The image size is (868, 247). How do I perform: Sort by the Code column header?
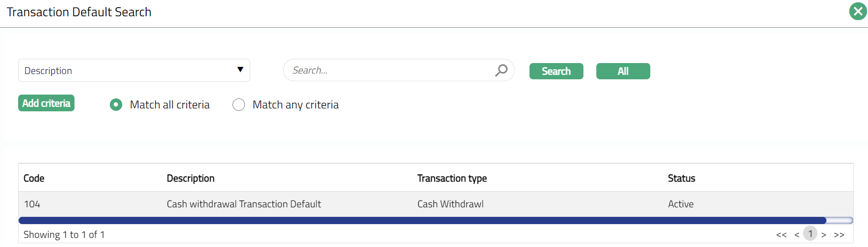point(34,178)
